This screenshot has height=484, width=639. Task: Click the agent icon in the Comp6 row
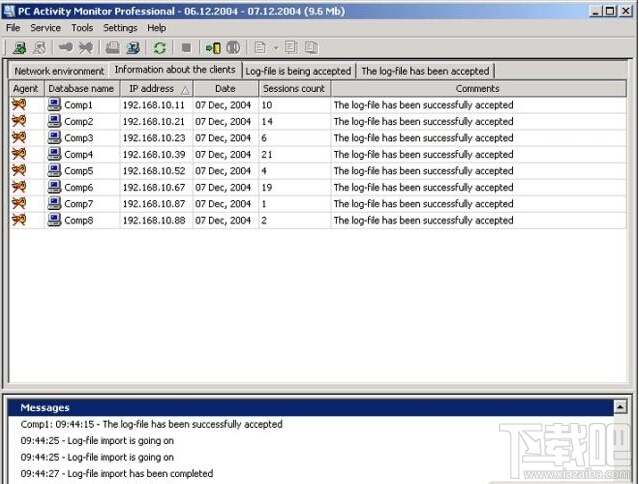(19, 187)
